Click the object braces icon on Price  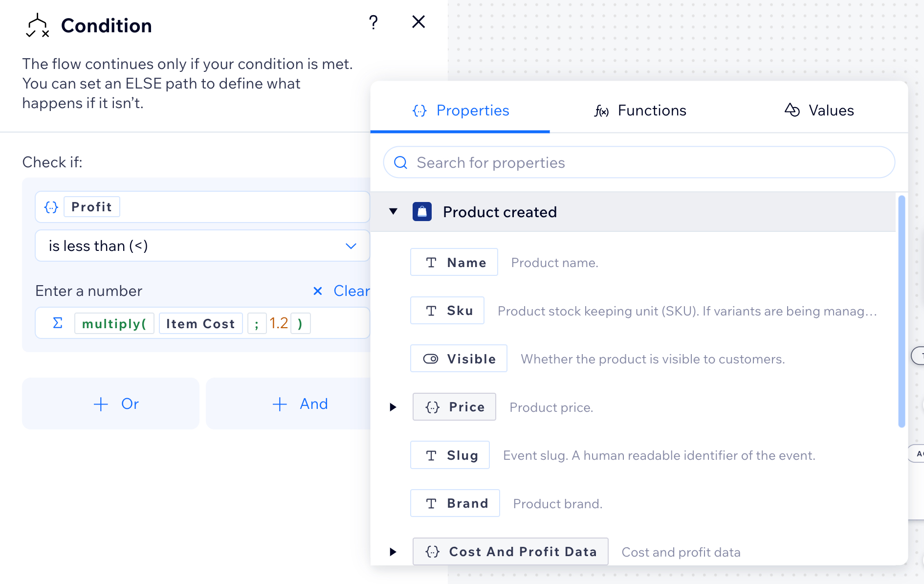[x=433, y=407]
